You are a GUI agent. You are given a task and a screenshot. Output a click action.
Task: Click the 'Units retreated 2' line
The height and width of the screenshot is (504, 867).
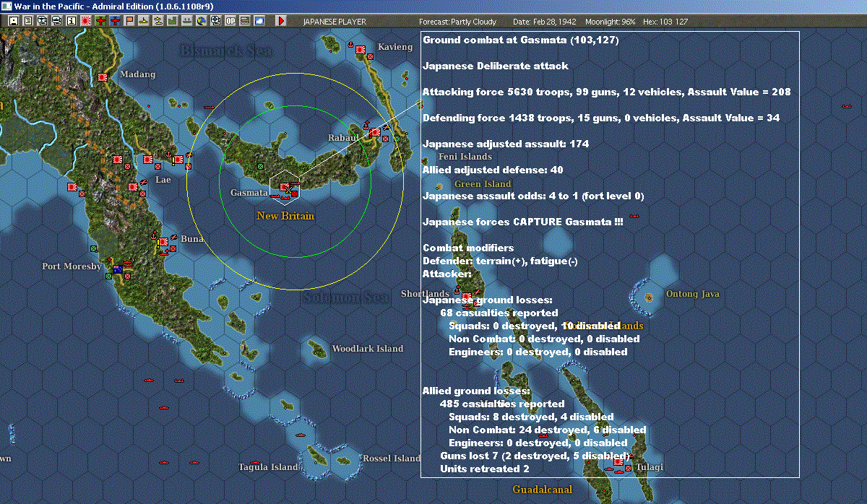[485, 469]
